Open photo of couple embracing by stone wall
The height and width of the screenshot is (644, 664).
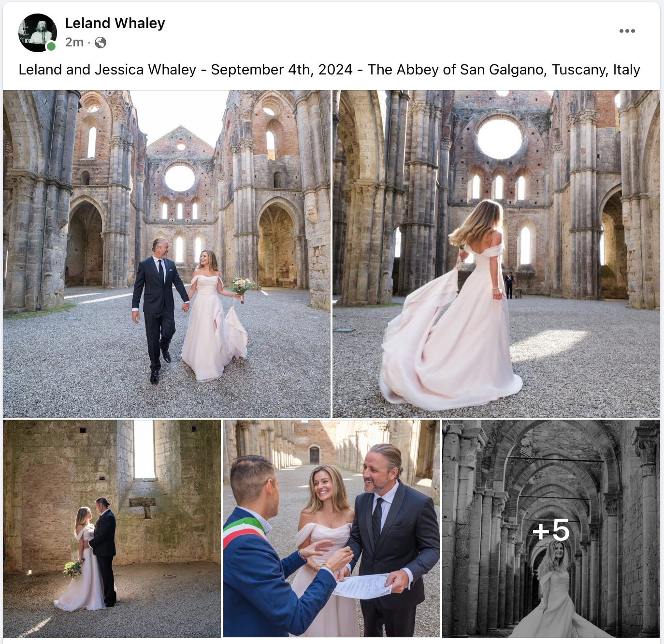coord(112,528)
